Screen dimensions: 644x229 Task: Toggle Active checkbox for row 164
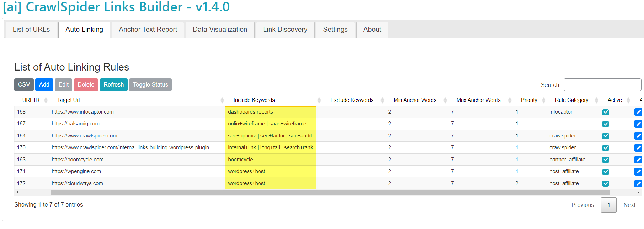tap(606, 136)
